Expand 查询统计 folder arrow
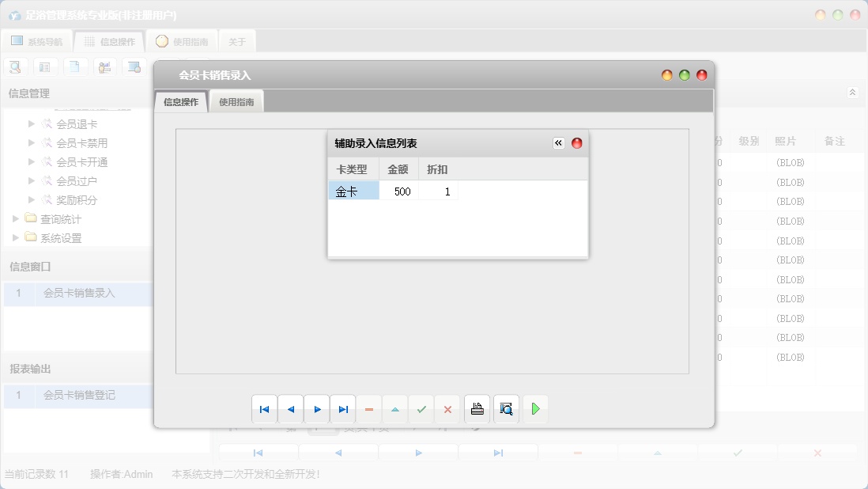The image size is (868, 489). [x=16, y=218]
